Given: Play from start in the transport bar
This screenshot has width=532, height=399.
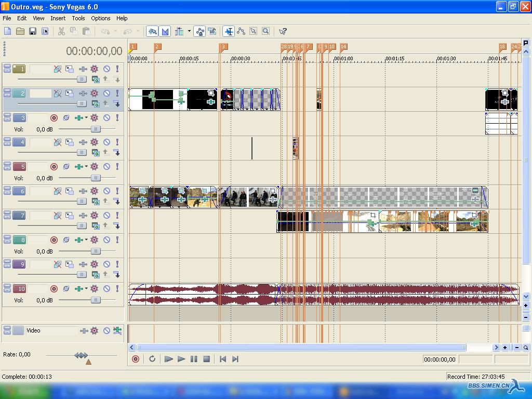Looking at the screenshot, I should 168,359.
